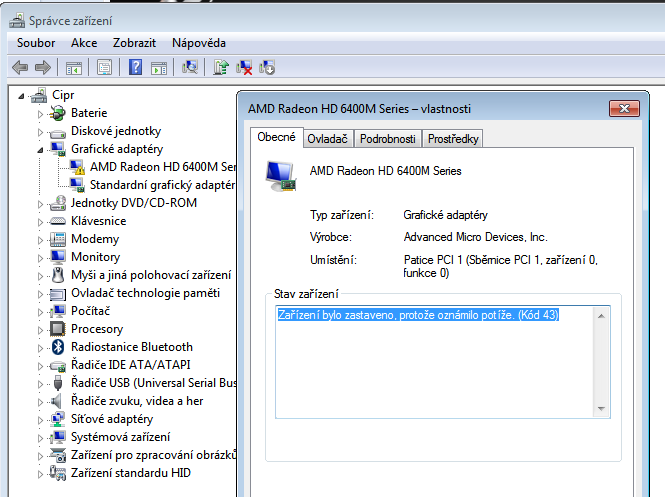
Task: Close the AMD Radeon properties dialog
Action: pyautogui.click(x=624, y=109)
